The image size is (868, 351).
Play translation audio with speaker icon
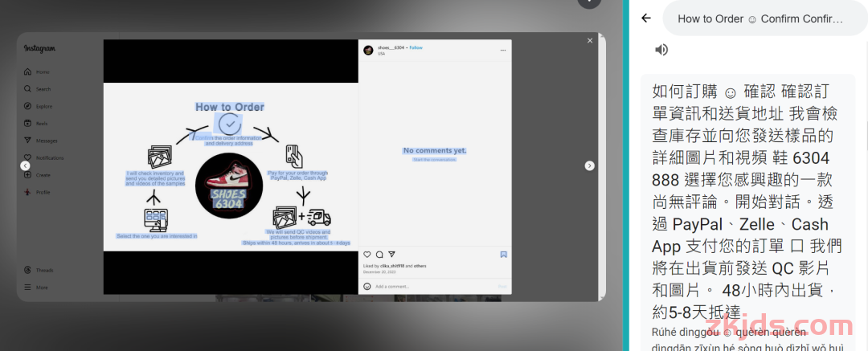coord(661,50)
